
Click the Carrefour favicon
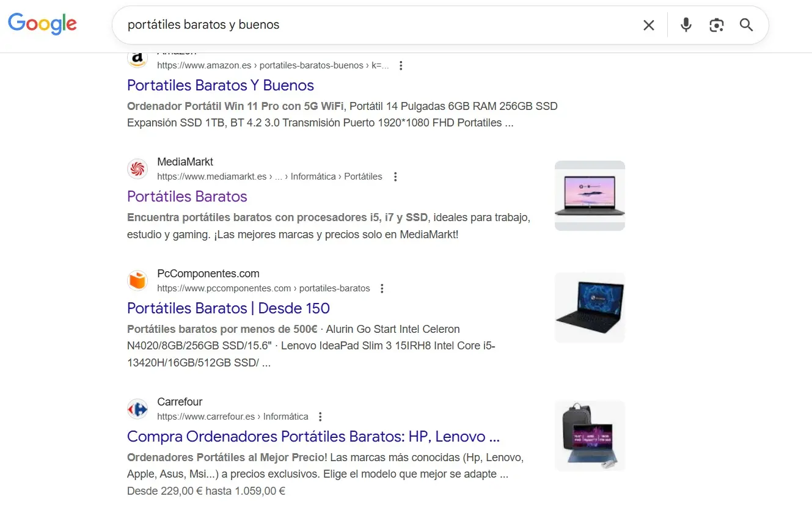click(137, 409)
